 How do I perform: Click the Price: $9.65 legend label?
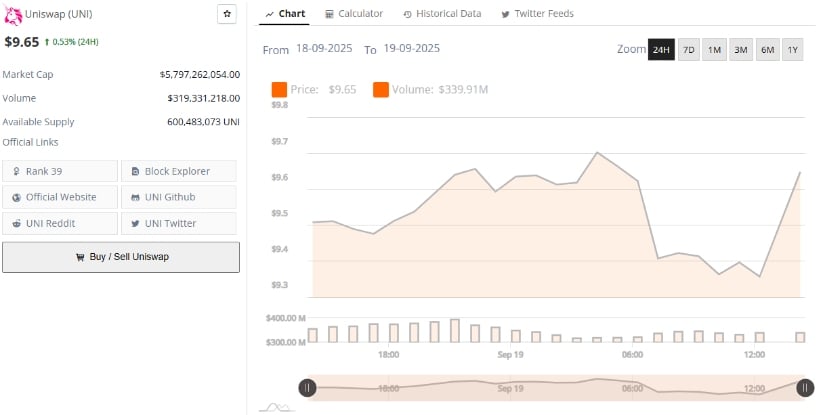point(323,89)
